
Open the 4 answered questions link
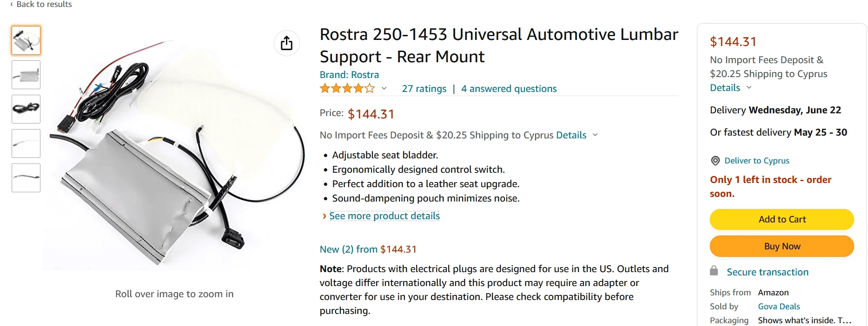tap(509, 89)
